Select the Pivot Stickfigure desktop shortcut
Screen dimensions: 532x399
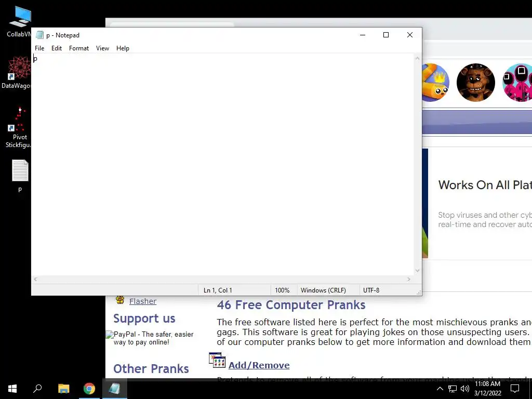pyautogui.click(x=19, y=128)
